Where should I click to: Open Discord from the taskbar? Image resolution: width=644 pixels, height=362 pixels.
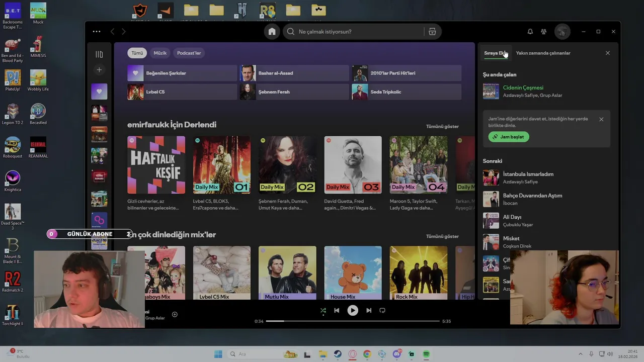coord(396,354)
